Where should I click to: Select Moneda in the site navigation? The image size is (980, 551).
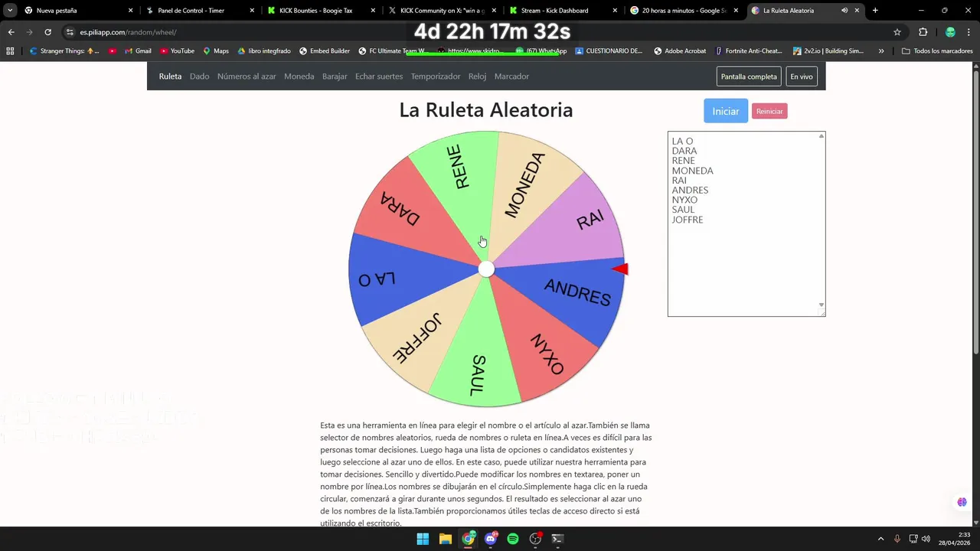point(299,77)
